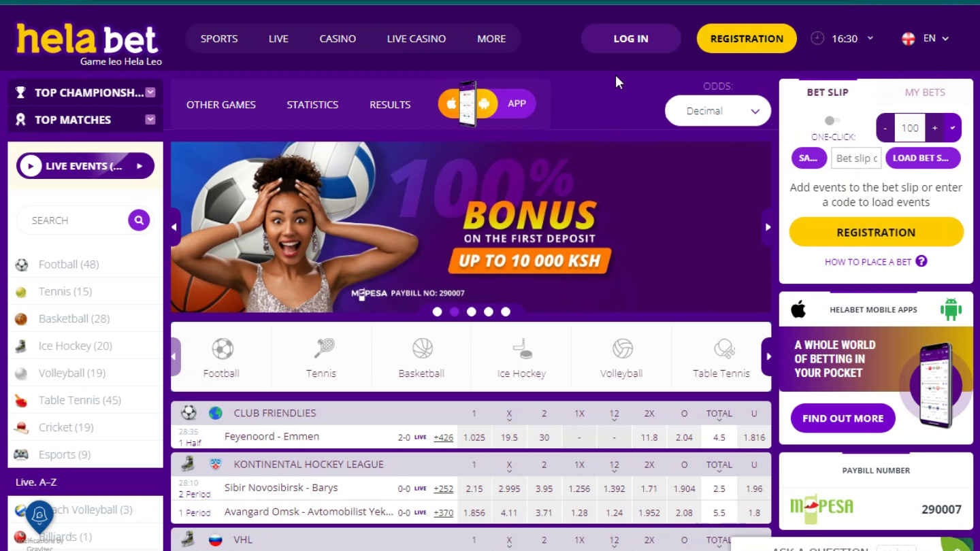Select the Tennis racket icon in carousel
The image size is (980, 551).
coord(323,348)
